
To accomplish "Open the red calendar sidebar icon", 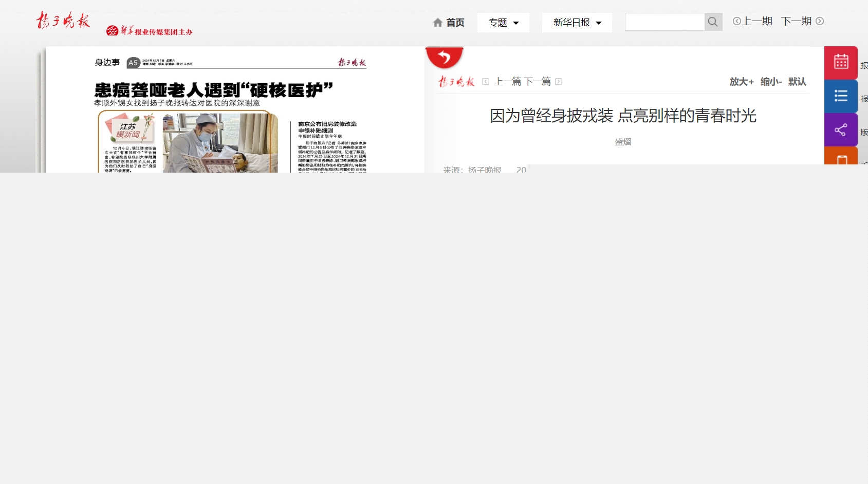I will [841, 62].
